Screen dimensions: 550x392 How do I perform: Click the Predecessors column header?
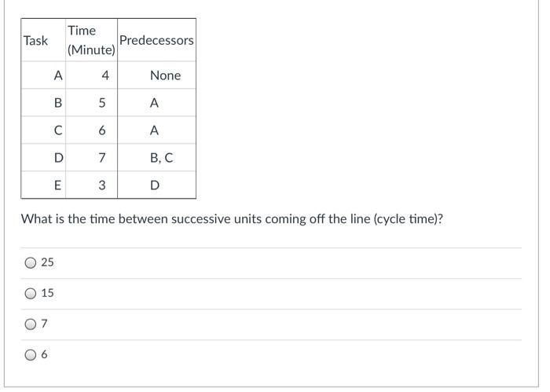tap(156, 40)
